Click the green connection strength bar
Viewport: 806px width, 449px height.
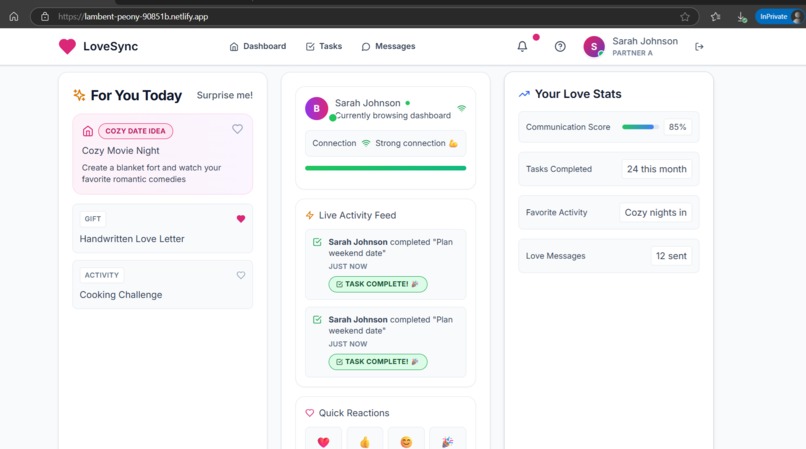click(x=386, y=168)
